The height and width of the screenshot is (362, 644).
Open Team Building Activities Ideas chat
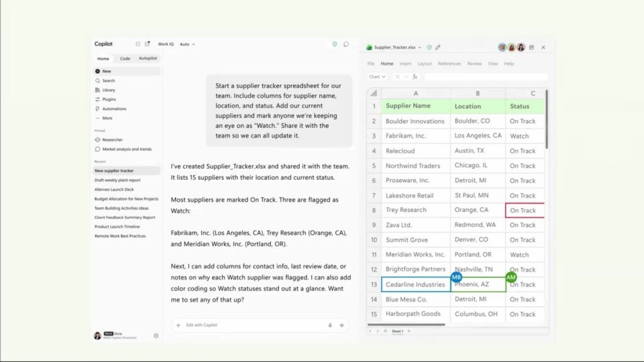pyautogui.click(x=121, y=209)
